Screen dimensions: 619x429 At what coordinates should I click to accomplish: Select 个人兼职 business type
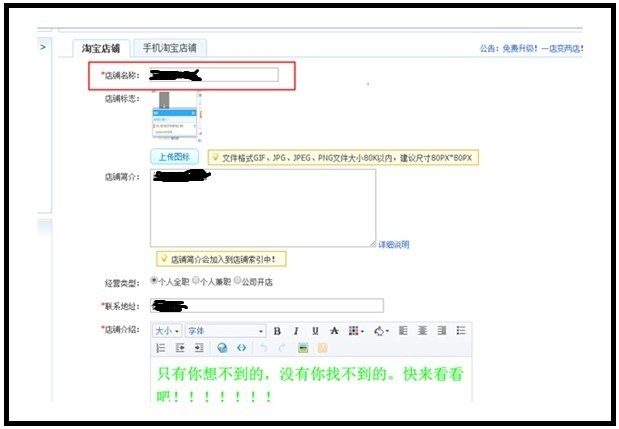point(195,280)
